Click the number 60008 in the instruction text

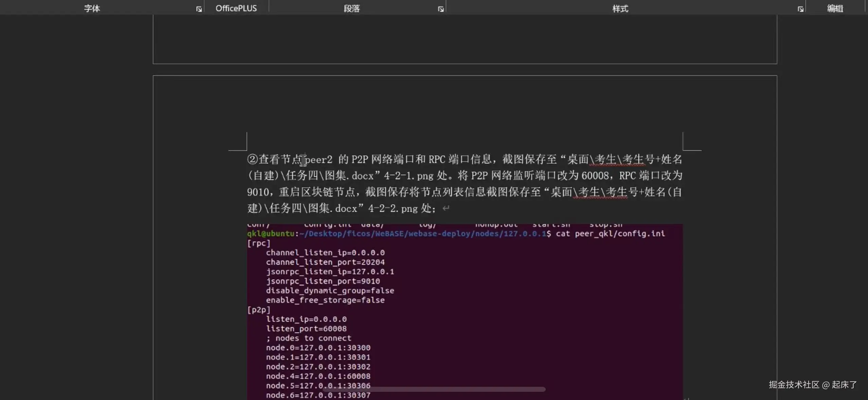point(595,176)
